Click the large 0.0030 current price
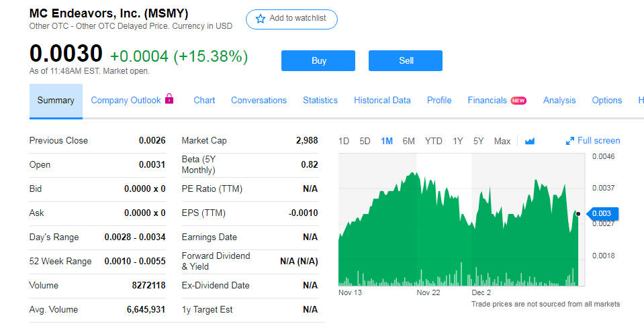The image size is (644, 328). tap(66, 53)
